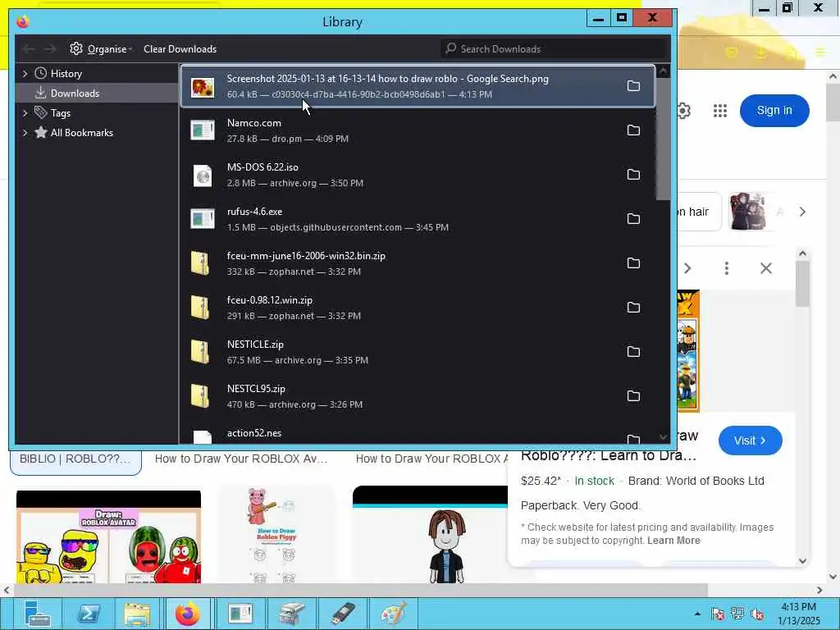Click Roblox bacon hair character thumbnail
840x630 pixels.
[x=430, y=535]
